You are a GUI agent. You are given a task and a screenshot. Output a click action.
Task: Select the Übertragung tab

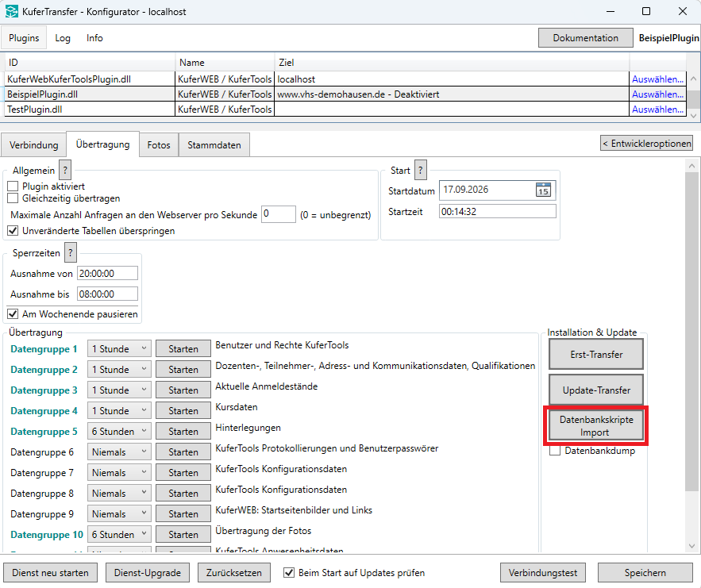[x=103, y=144]
